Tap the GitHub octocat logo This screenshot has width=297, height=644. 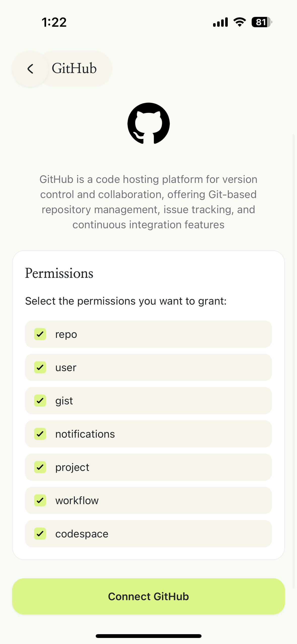click(148, 123)
